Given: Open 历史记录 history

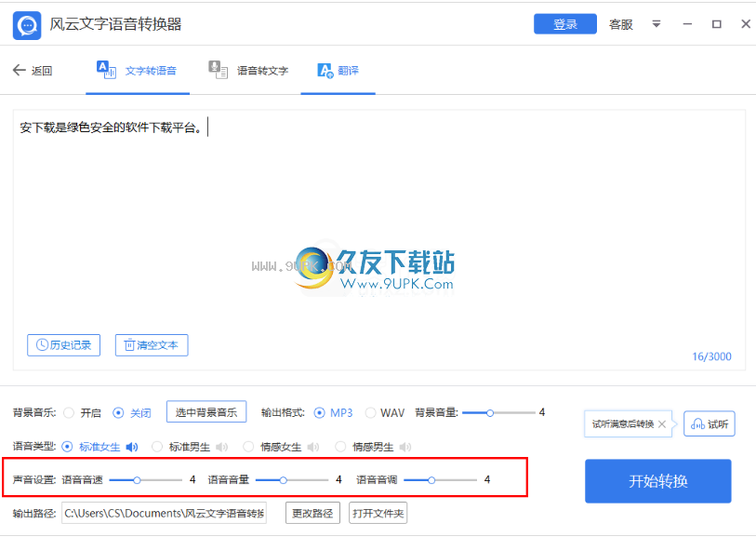Looking at the screenshot, I should click(63, 345).
